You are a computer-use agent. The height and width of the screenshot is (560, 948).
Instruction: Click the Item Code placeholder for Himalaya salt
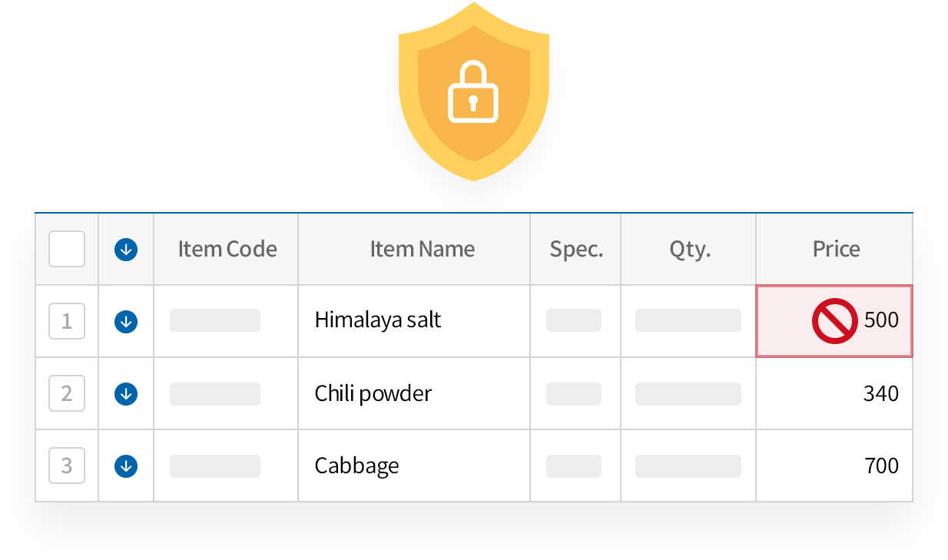pos(214,320)
